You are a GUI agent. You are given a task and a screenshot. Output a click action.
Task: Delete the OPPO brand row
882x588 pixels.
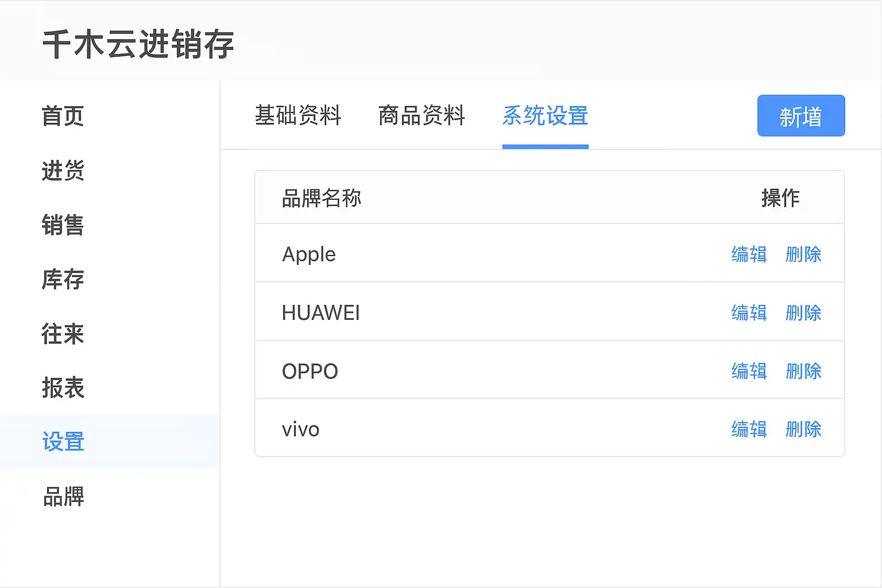pyautogui.click(x=803, y=371)
